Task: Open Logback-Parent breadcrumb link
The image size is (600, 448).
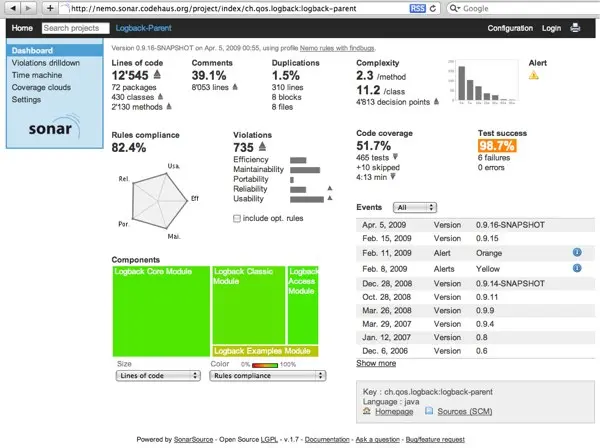Action: 143,28
